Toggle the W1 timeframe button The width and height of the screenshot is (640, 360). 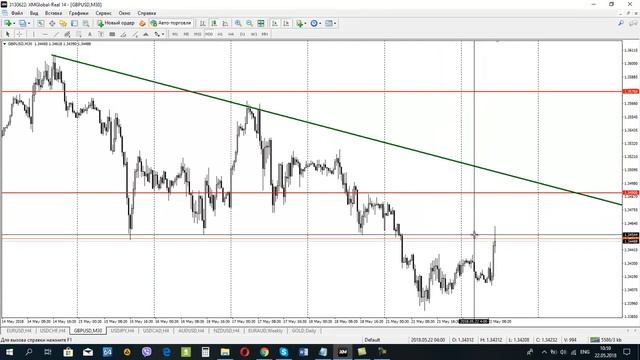[253, 34]
